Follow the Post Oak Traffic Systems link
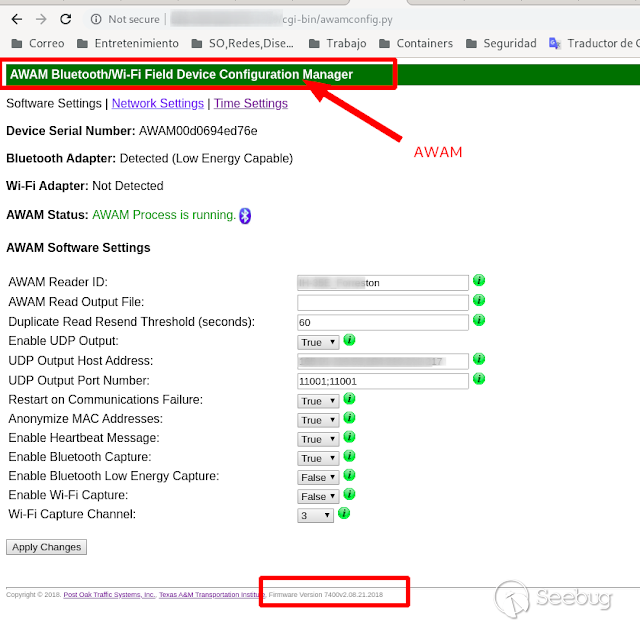Screen dimensions: 640x626 [x=109, y=595]
